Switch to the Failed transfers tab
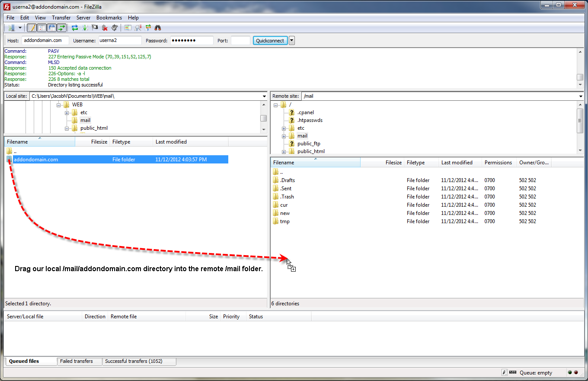 [x=77, y=361]
